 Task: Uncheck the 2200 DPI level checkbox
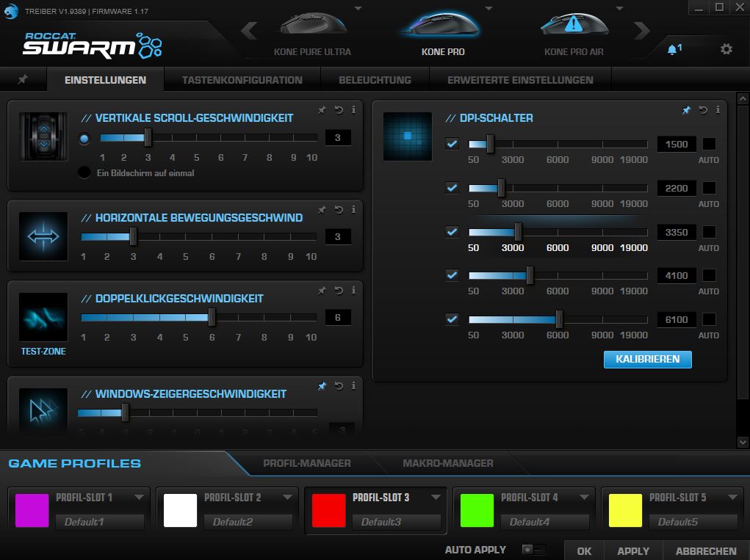coord(452,187)
